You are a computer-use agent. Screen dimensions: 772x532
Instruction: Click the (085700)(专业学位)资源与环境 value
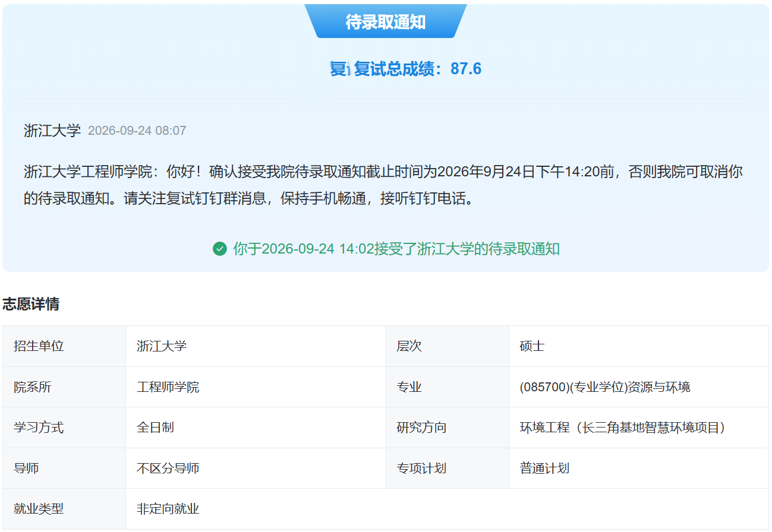point(605,387)
